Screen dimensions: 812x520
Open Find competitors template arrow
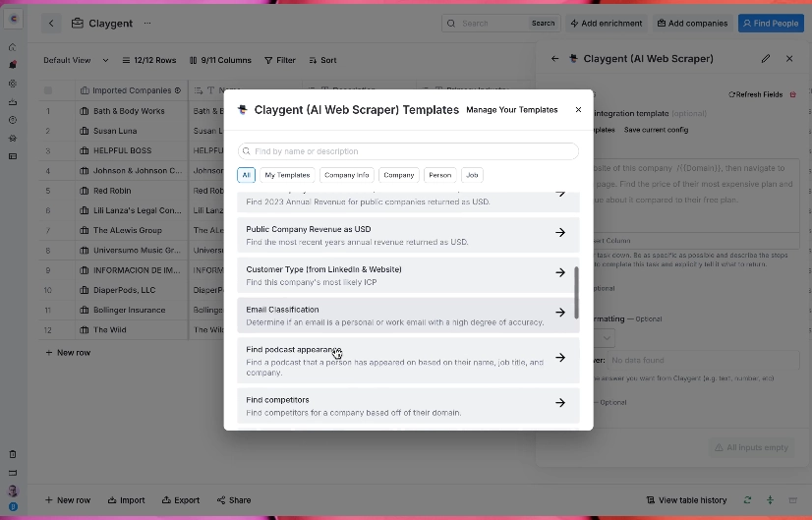point(560,402)
